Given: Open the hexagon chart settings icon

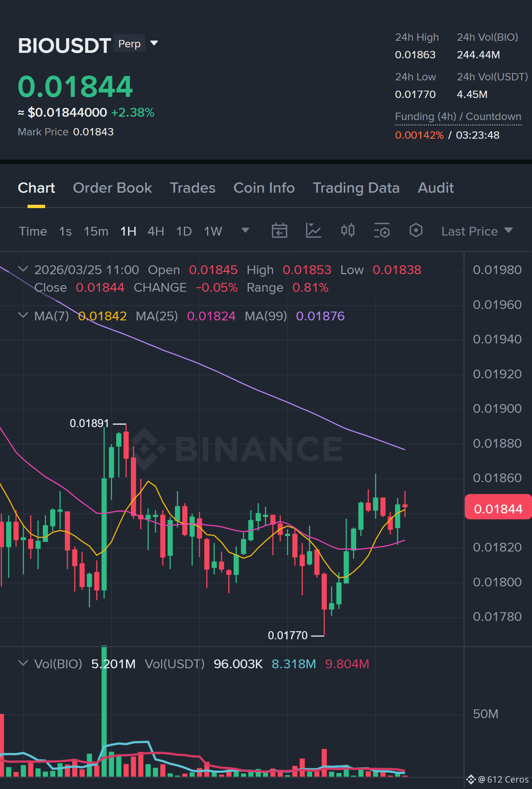Looking at the screenshot, I should point(416,231).
